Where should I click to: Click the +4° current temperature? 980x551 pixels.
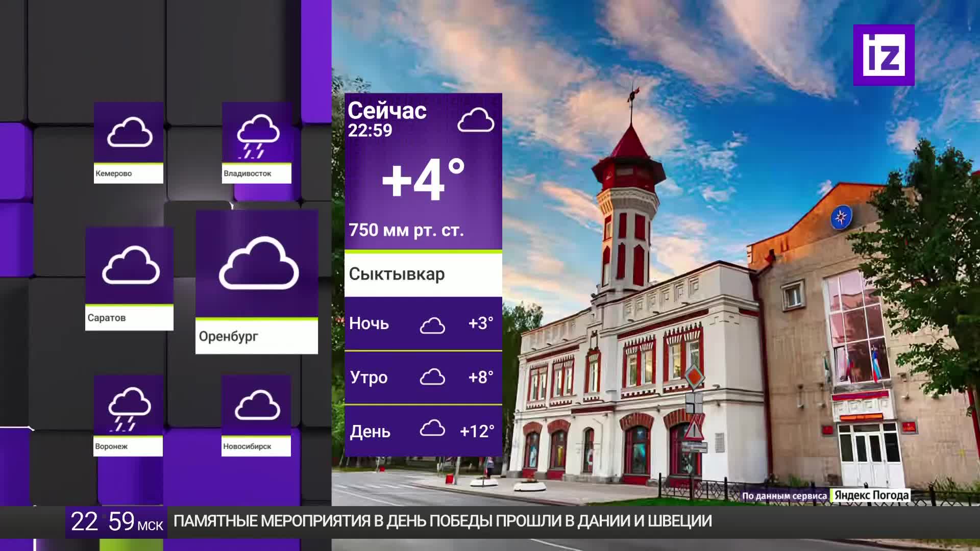(423, 180)
